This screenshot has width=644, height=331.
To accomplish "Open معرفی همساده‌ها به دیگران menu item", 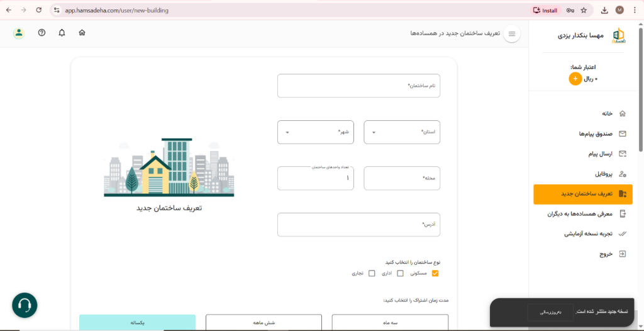I will tap(580, 214).
